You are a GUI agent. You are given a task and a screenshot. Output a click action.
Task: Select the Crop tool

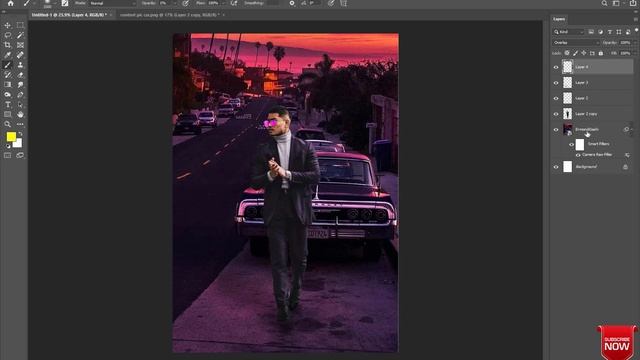(7, 45)
